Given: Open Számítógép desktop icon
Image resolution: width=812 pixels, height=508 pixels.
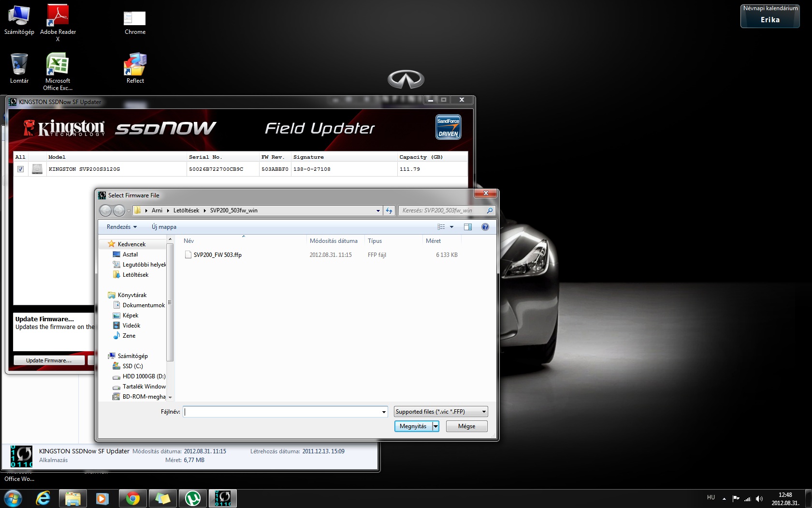Looking at the screenshot, I should click(19, 20).
